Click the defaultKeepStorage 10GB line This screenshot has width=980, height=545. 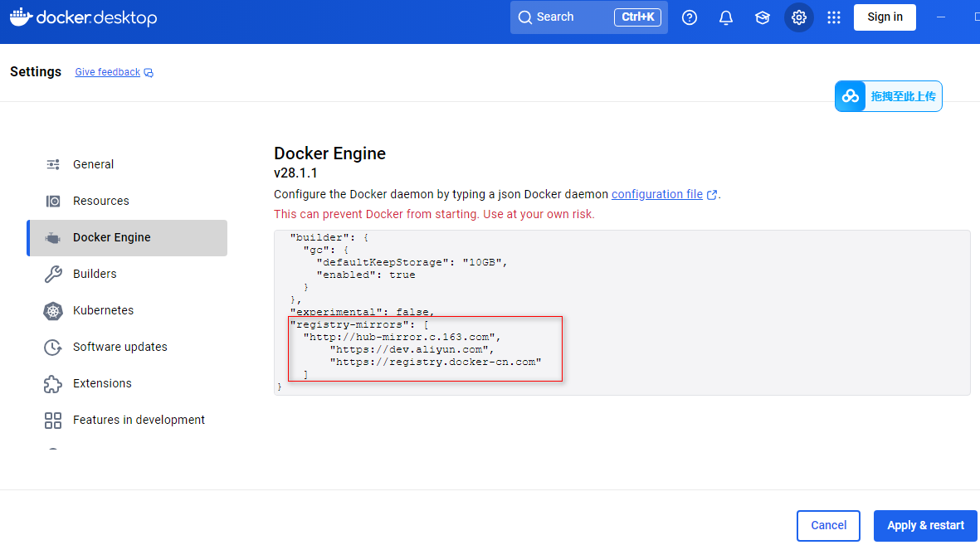click(x=412, y=262)
